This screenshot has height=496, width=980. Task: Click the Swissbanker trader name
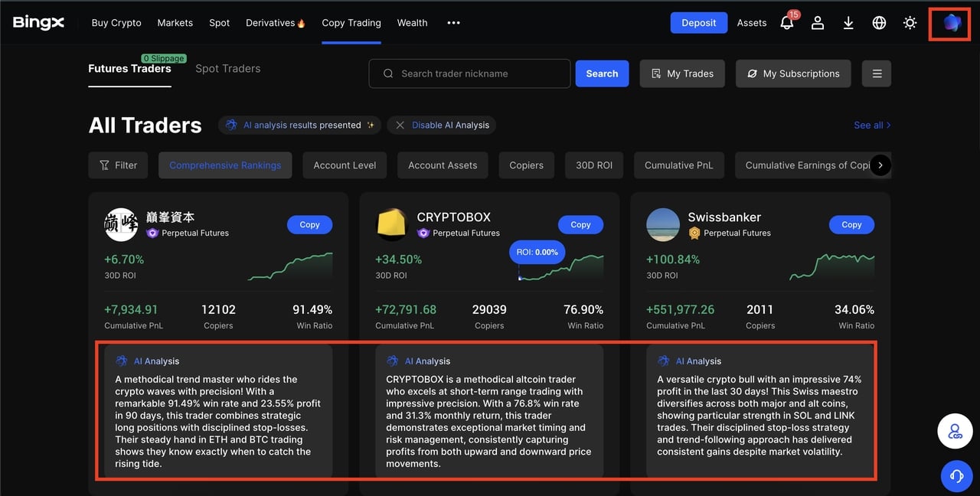pos(724,217)
